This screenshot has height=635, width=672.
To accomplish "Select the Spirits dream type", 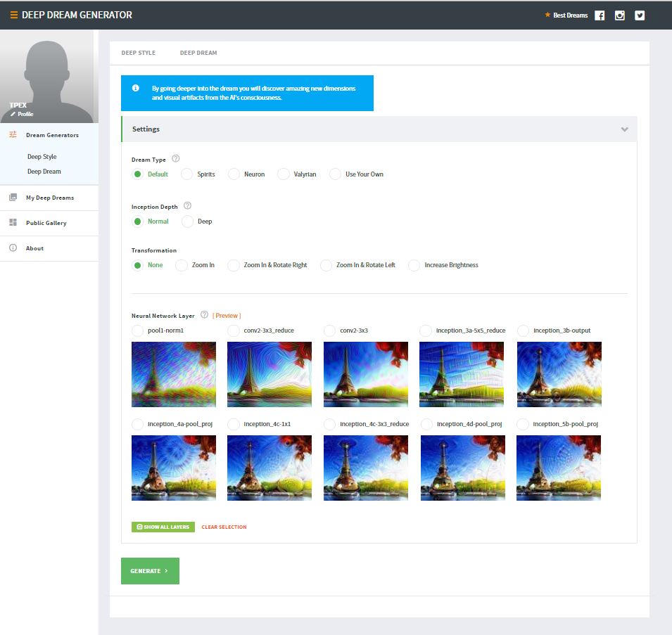I will coord(187,174).
